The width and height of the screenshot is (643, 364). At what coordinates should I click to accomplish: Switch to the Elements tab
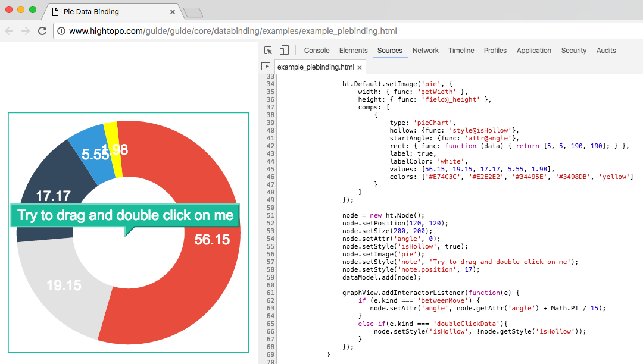[353, 51]
